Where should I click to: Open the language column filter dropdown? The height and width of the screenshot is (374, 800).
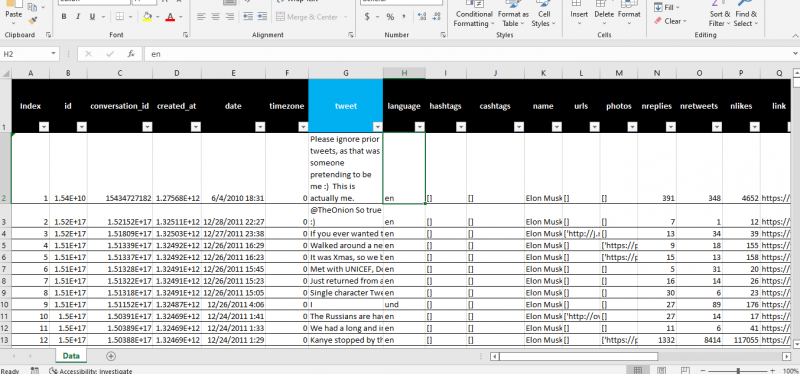tap(420, 127)
